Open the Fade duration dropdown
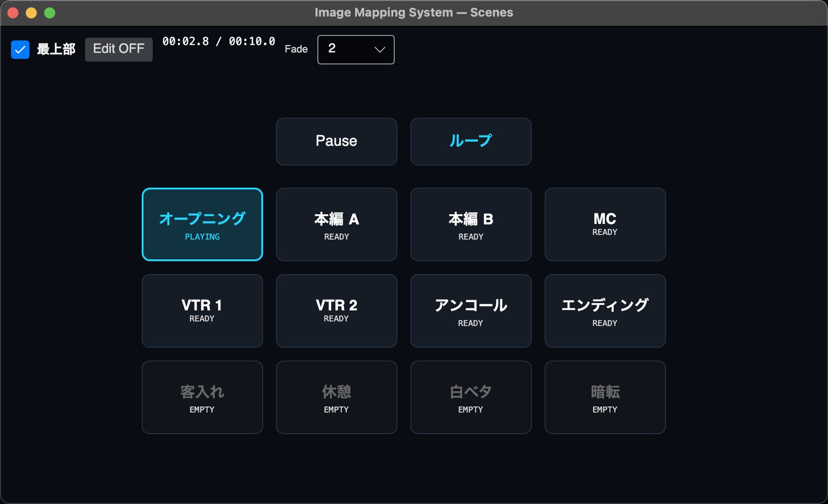The height and width of the screenshot is (504, 828). pyautogui.click(x=356, y=50)
